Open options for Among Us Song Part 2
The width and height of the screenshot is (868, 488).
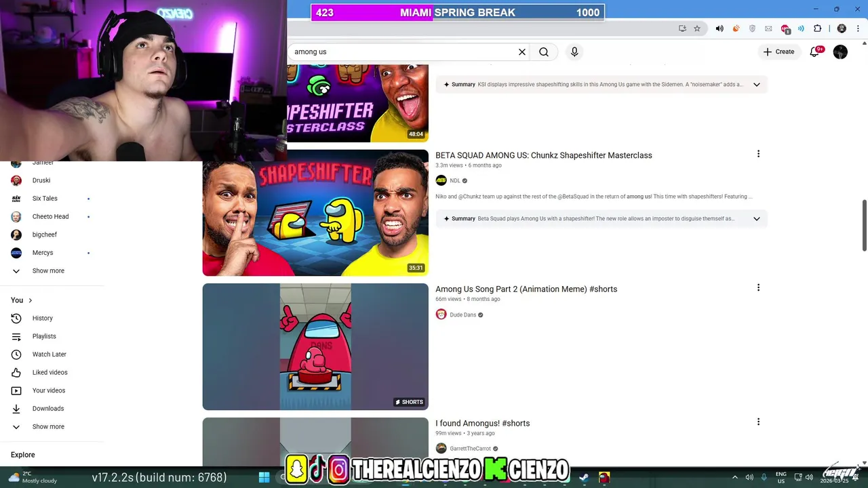pyautogui.click(x=758, y=287)
